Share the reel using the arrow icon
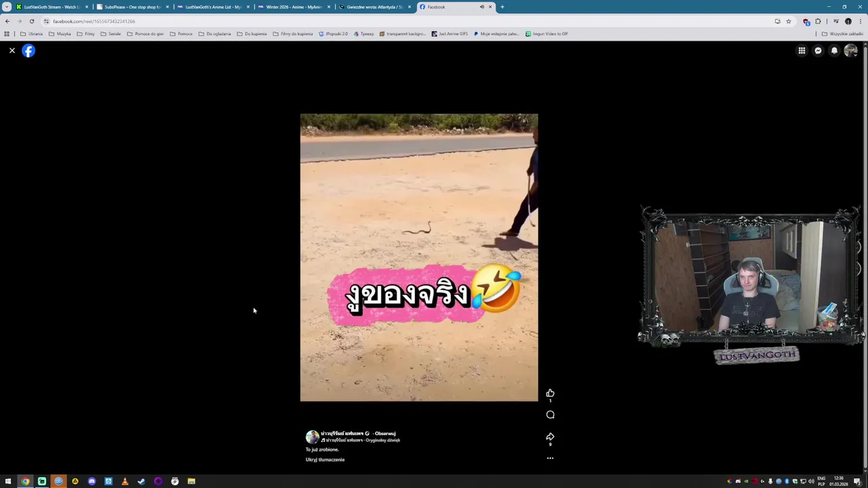Viewport: 868px width, 488px height. [550, 437]
